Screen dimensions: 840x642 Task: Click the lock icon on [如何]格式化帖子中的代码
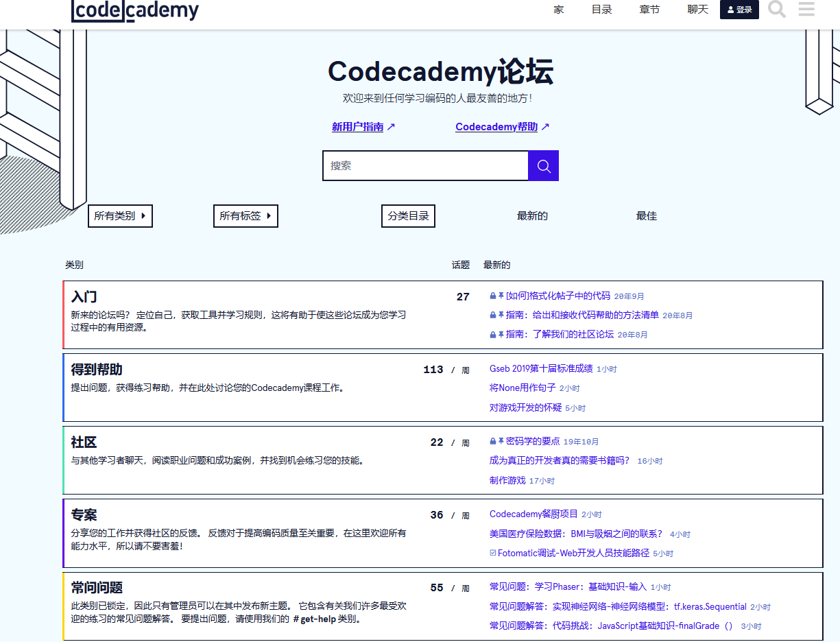(492, 296)
